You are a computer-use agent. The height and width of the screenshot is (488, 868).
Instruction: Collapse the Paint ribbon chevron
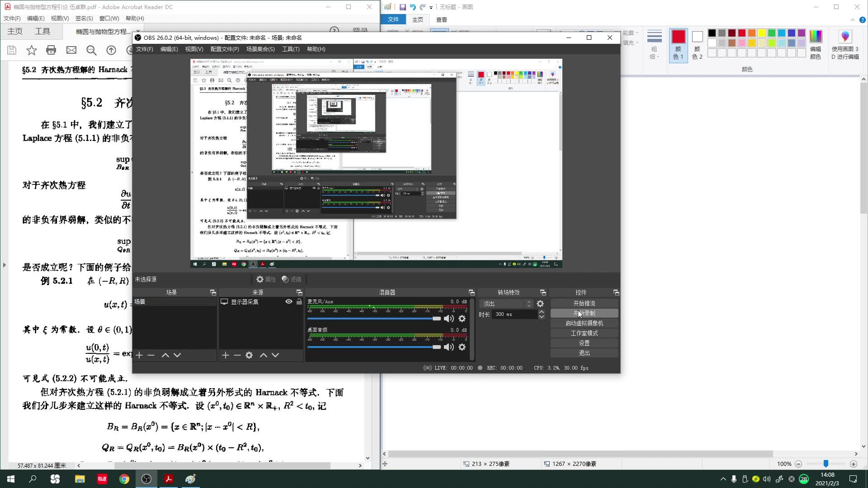[852, 19]
